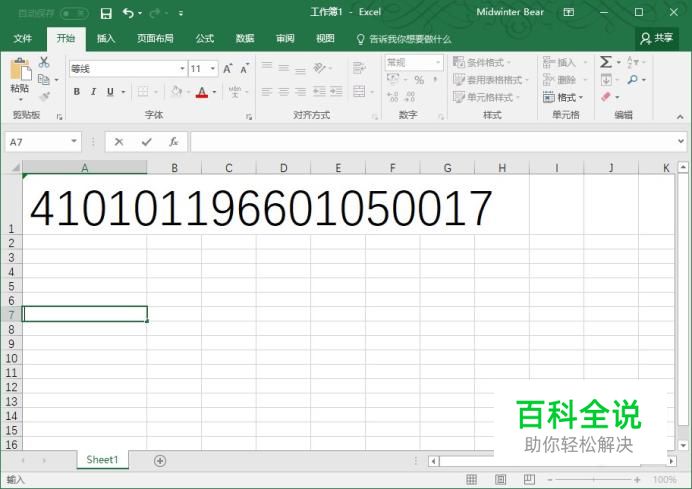
Task: Collapse the ribbon with the chevron
Action: tap(680, 117)
